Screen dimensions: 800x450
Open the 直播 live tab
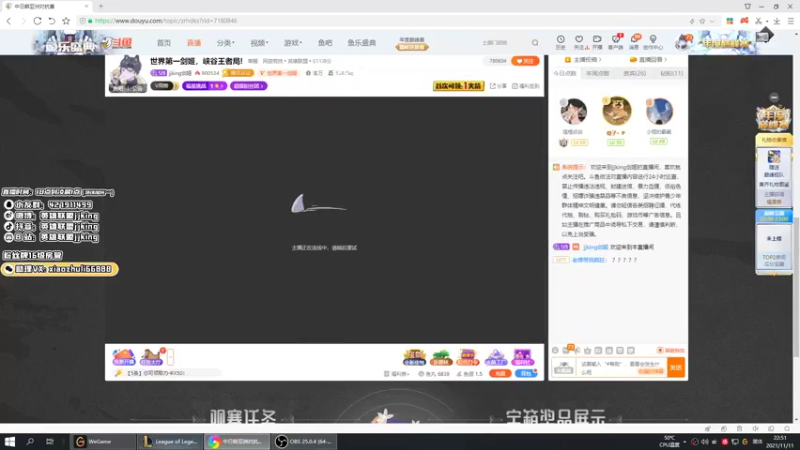pyautogui.click(x=194, y=43)
